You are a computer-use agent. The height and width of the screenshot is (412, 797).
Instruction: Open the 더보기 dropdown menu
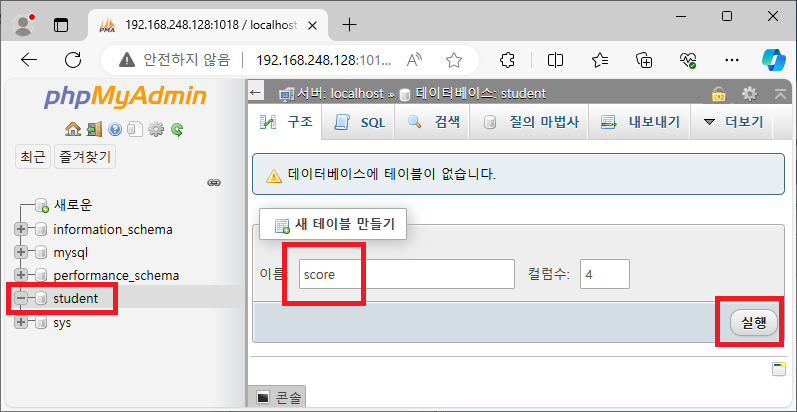732,122
